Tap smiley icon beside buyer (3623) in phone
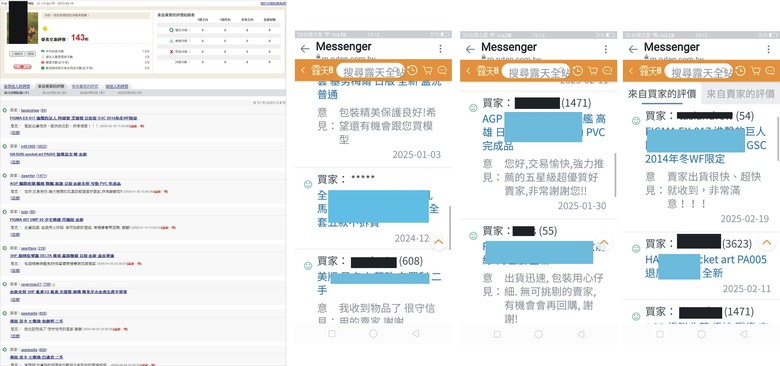Screen dimensions: 780x366 click(636, 248)
